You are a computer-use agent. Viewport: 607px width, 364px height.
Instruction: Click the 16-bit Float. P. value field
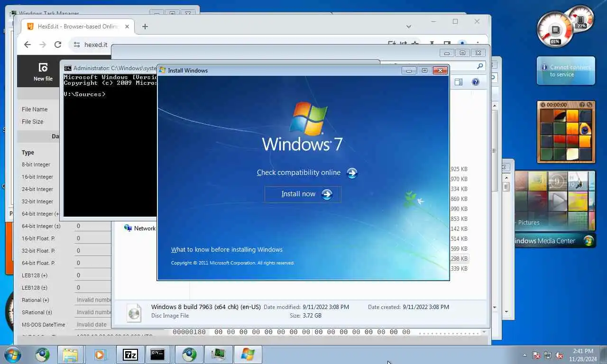[x=93, y=238]
